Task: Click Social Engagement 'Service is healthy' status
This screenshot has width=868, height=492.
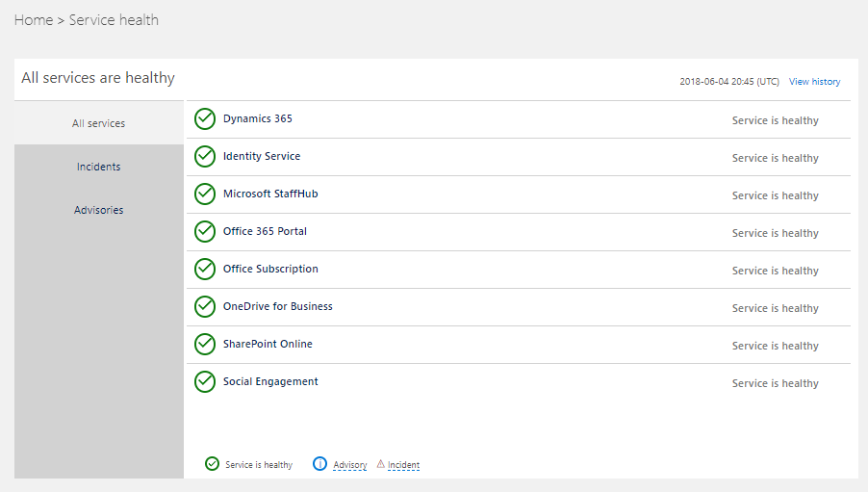Action: pos(775,383)
